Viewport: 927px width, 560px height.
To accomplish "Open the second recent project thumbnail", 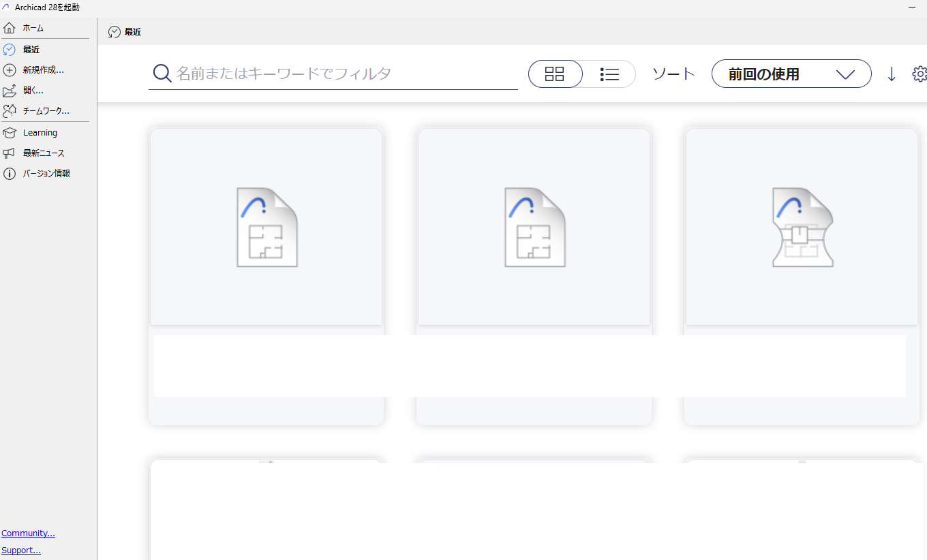I will tap(534, 227).
